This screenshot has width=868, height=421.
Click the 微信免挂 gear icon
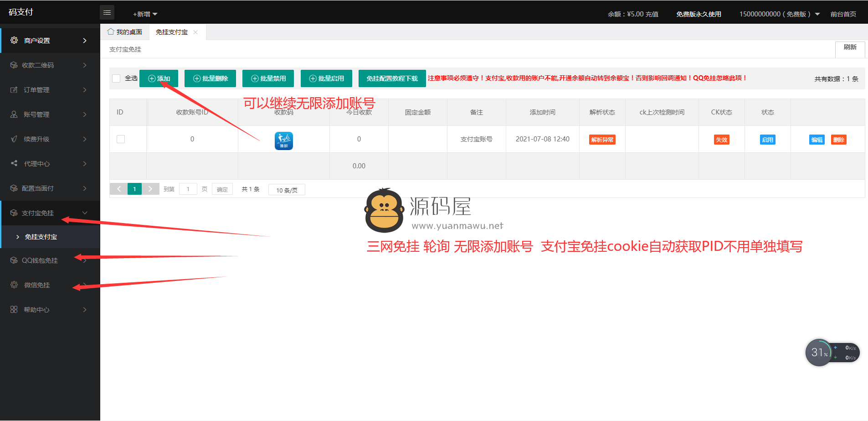14,285
